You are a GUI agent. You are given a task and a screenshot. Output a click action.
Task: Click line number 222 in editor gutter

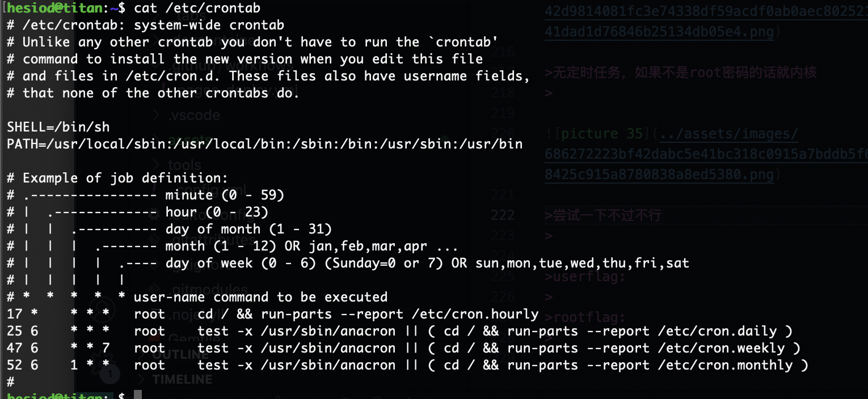503,215
